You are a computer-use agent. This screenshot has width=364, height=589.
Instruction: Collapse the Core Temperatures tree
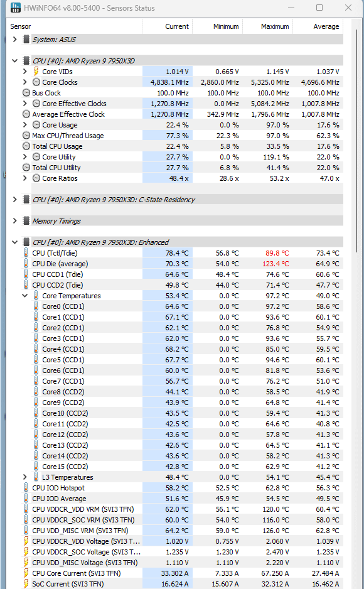(24, 296)
